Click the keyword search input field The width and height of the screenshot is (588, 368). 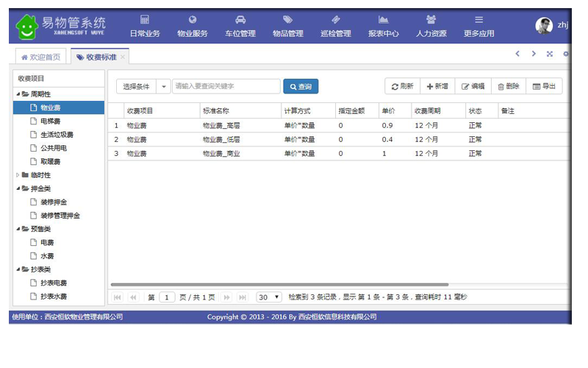(226, 86)
